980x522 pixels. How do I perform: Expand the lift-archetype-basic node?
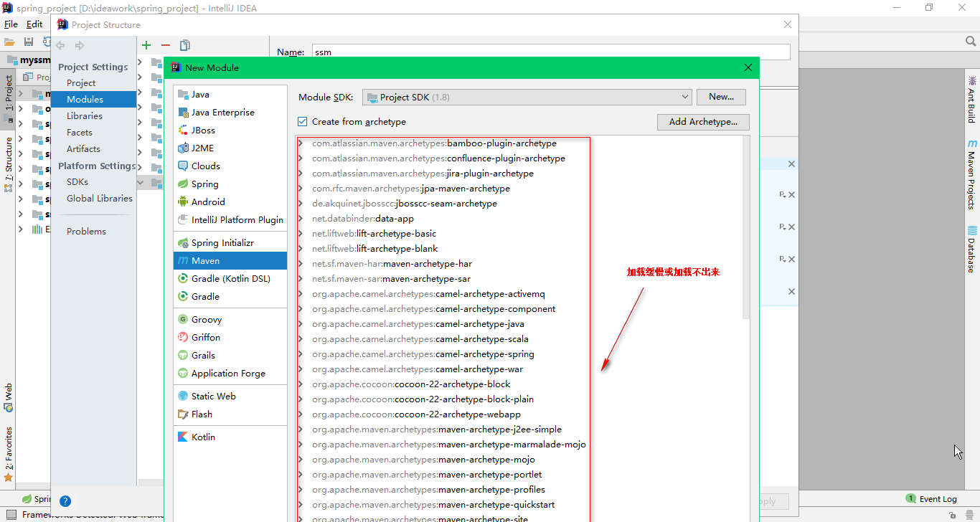(301, 234)
